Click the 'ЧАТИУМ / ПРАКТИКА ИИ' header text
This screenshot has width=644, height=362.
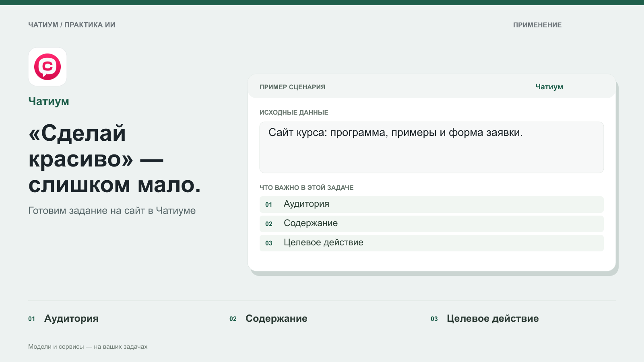(72, 25)
